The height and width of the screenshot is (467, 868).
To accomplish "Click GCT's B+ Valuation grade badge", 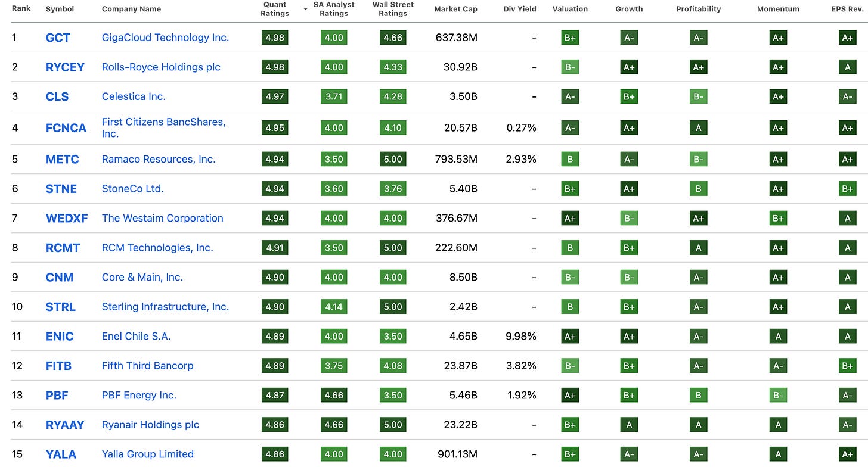I will (570, 38).
